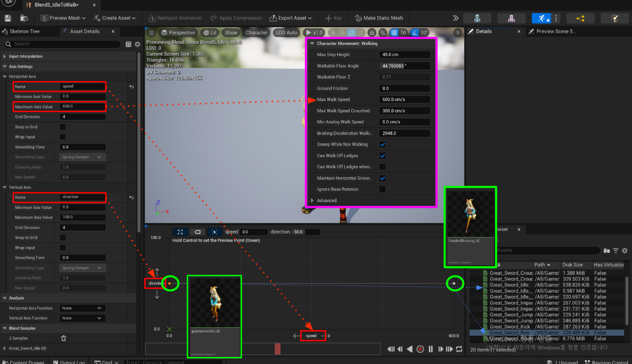Screen dimensions: 632x364
Task: Open Preview Mesh dropdown
Action: (64, 18)
